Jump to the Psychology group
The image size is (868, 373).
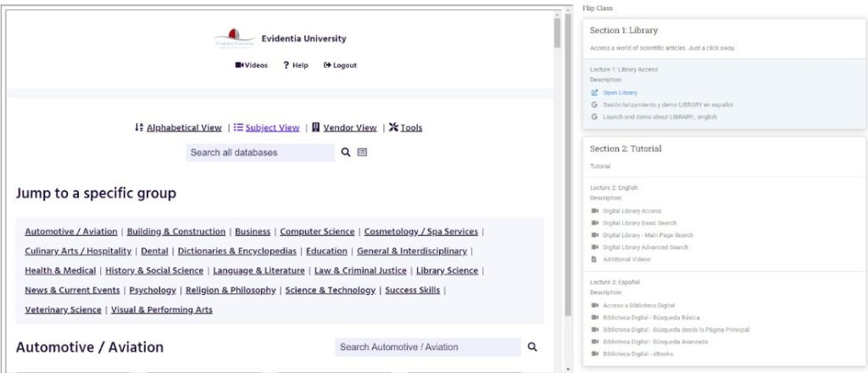[x=153, y=290]
